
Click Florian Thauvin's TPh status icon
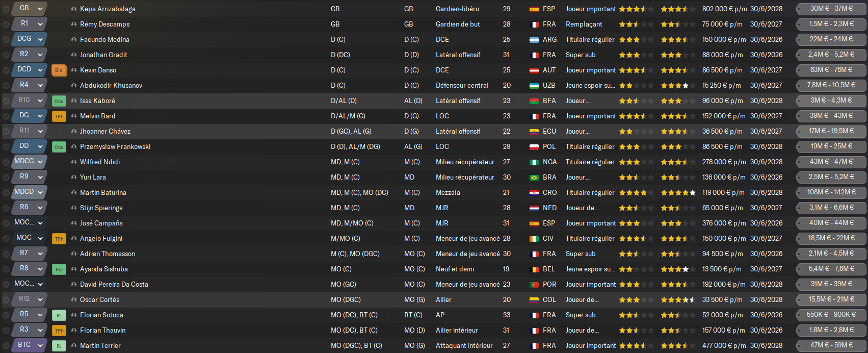coord(59,331)
